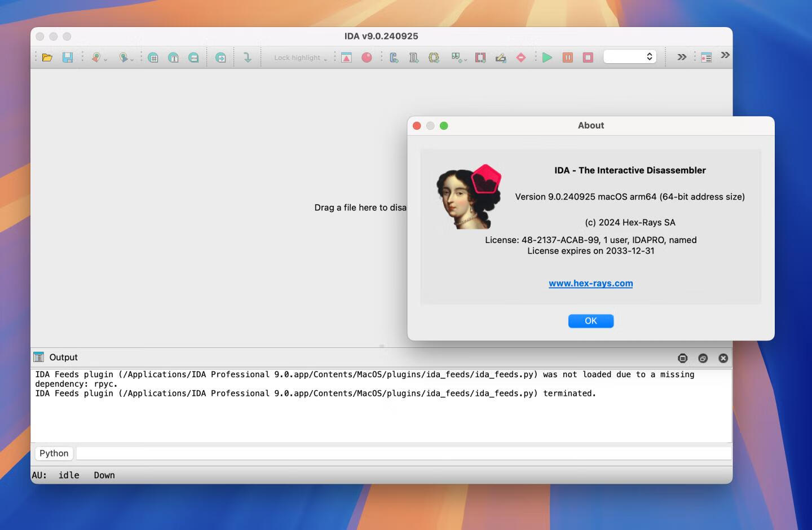Click the pink triangle window icon

347,58
